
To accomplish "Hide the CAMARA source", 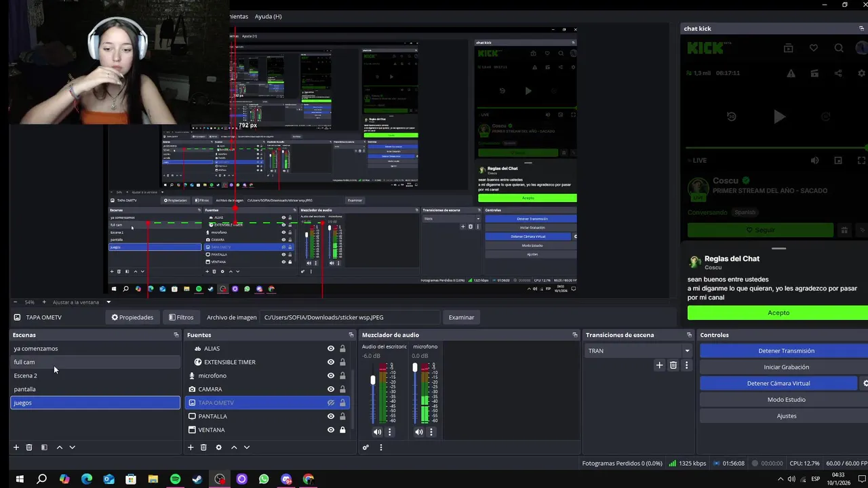I will pos(331,389).
